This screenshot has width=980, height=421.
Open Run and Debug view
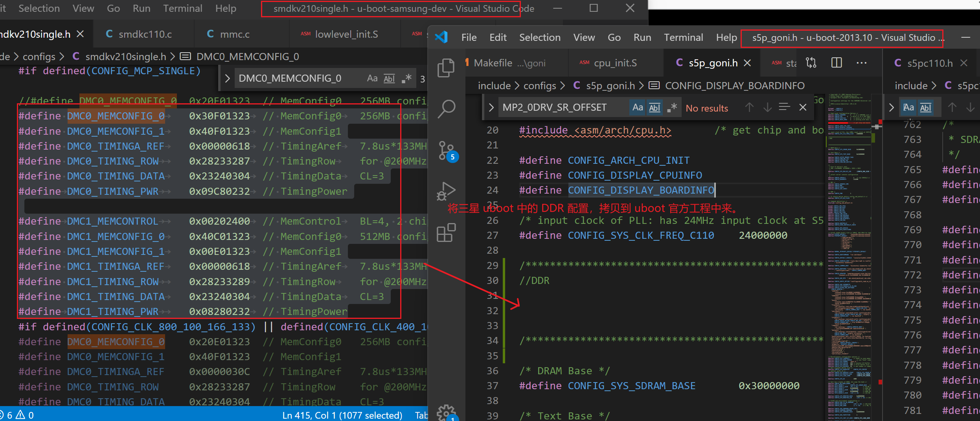click(446, 192)
